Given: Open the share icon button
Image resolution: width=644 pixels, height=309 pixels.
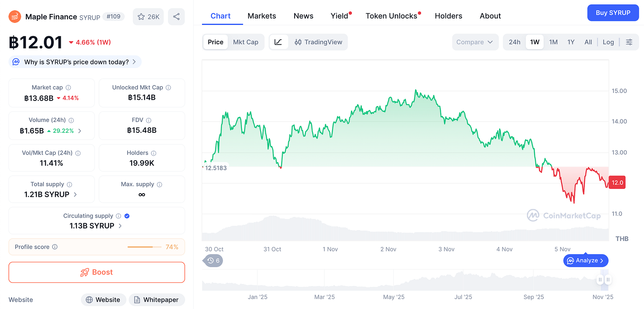Looking at the screenshot, I should tap(176, 16).
